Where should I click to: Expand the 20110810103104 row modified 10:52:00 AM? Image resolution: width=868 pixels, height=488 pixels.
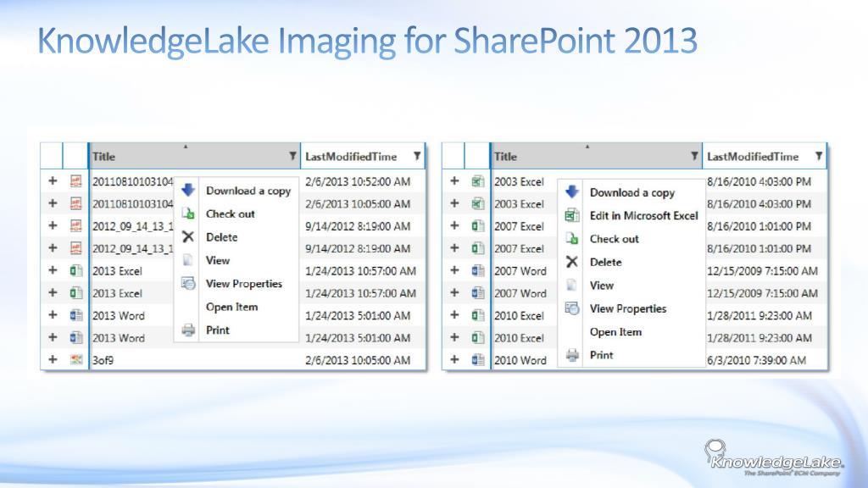(53, 181)
